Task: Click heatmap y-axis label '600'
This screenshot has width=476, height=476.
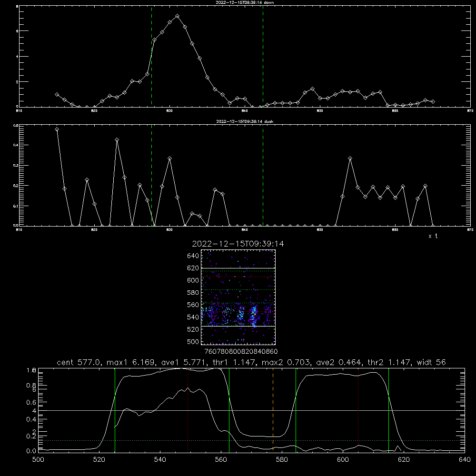Action: click(193, 280)
